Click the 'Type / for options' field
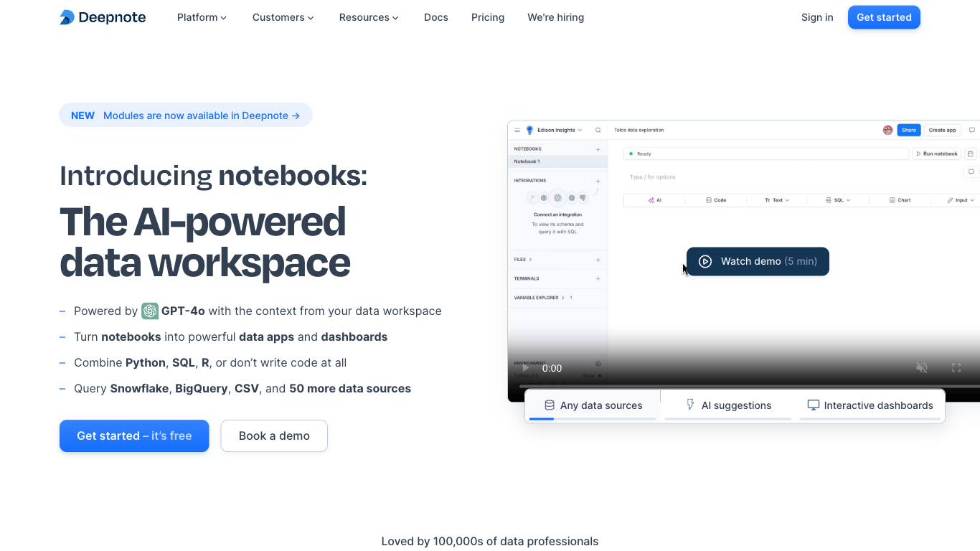The width and height of the screenshot is (980, 551). pos(652,177)
